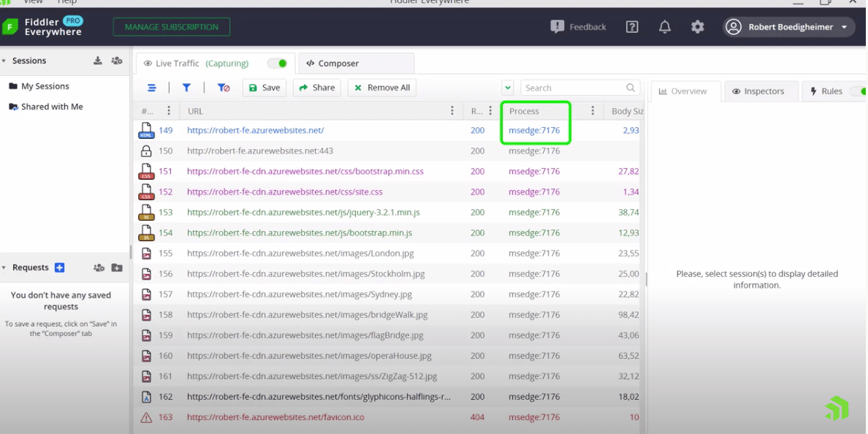Toggle the Live Traffic capturing switch

(278, 63)
